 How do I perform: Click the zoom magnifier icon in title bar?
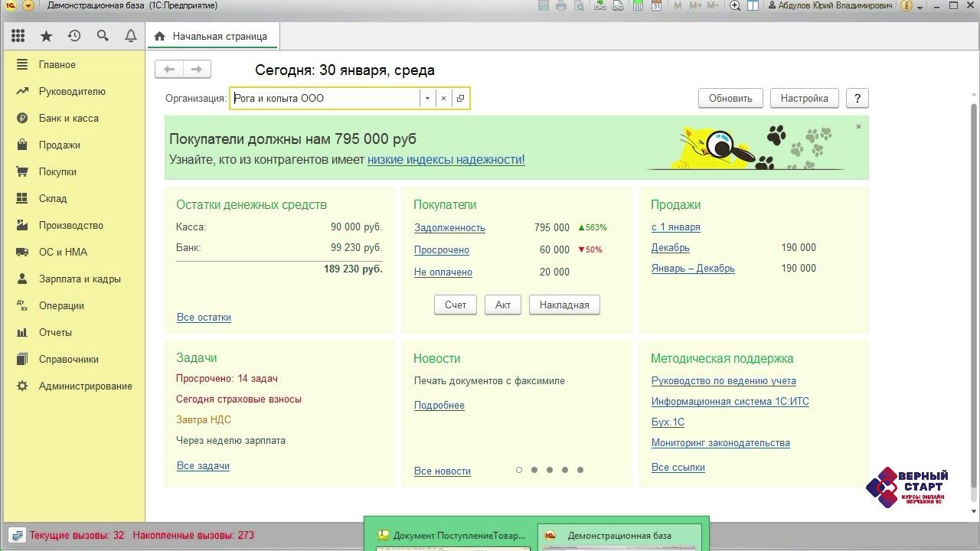point(735,5)
